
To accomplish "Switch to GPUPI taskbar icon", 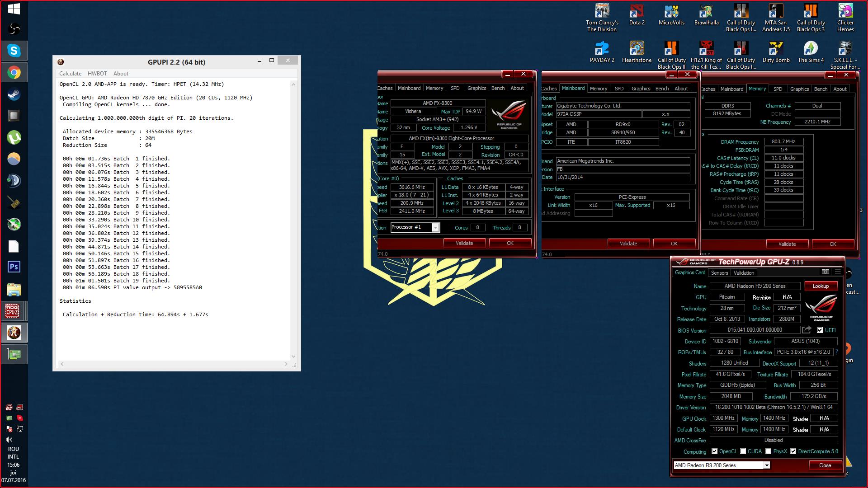I will [x=14, y=333].
